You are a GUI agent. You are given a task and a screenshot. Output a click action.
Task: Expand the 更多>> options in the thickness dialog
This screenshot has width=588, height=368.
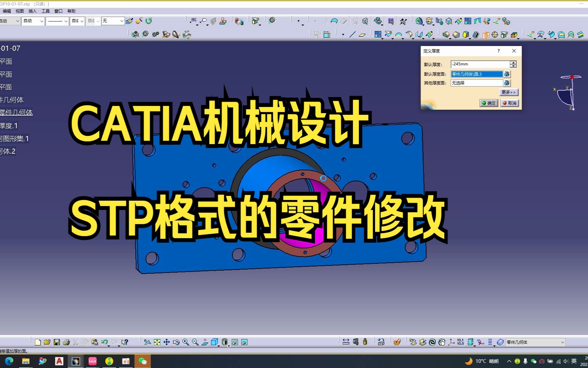pos(509,92)
